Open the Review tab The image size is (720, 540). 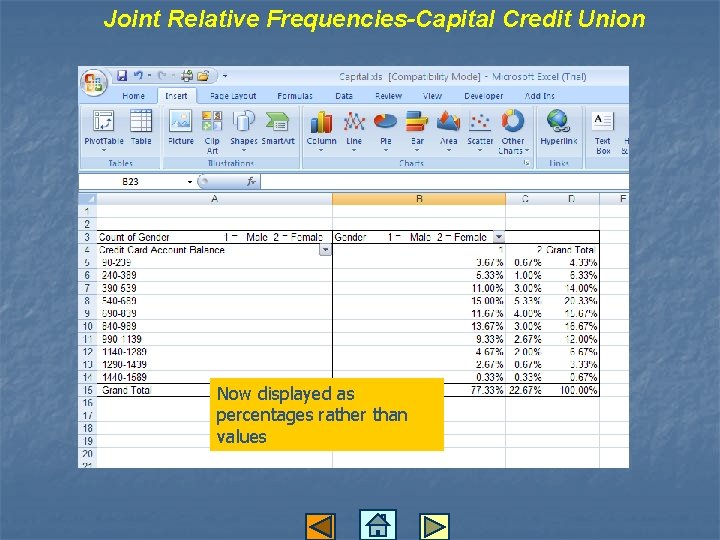click(388, 96)
